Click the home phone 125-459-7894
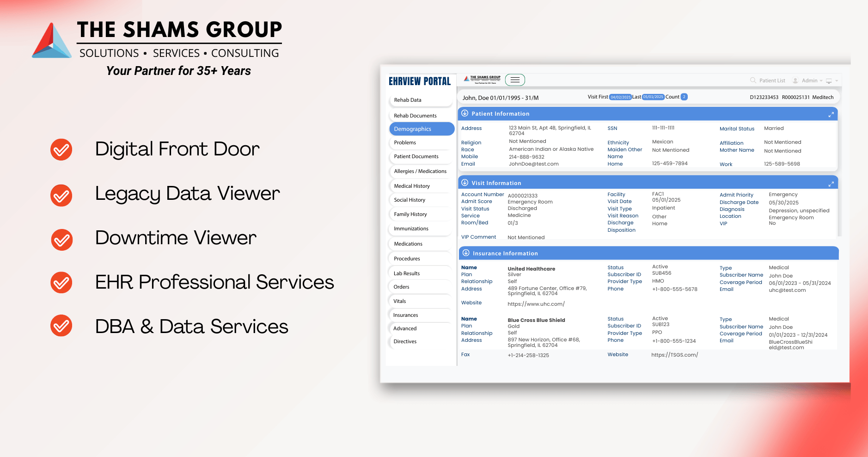The image size is (868, 457). tap(670, 163)
